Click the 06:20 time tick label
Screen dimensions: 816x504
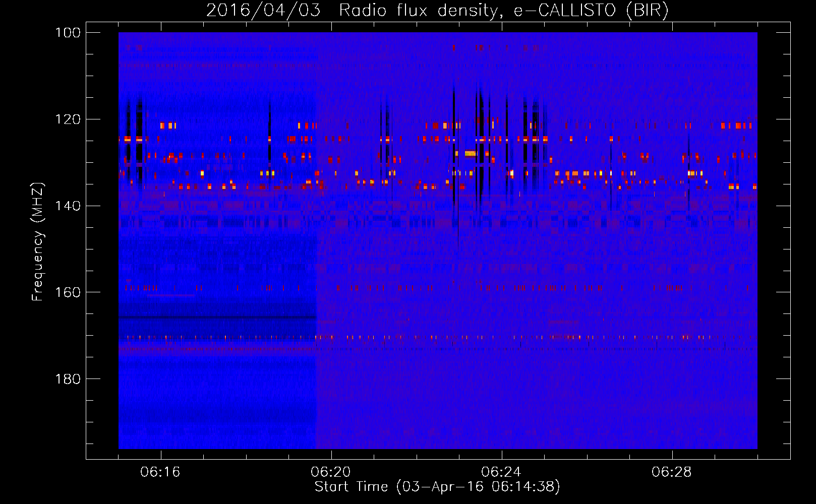pyautogui.click(x=331, y=472)
